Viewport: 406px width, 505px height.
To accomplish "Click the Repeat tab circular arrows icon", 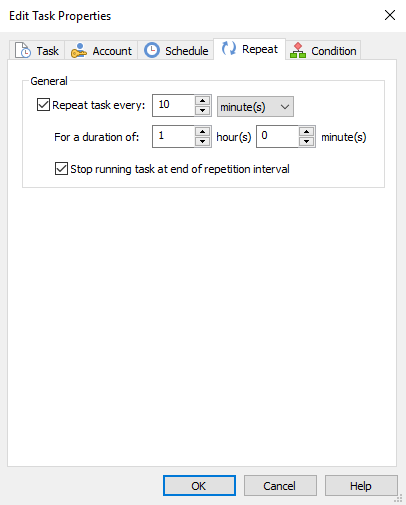I will (229, 49).
